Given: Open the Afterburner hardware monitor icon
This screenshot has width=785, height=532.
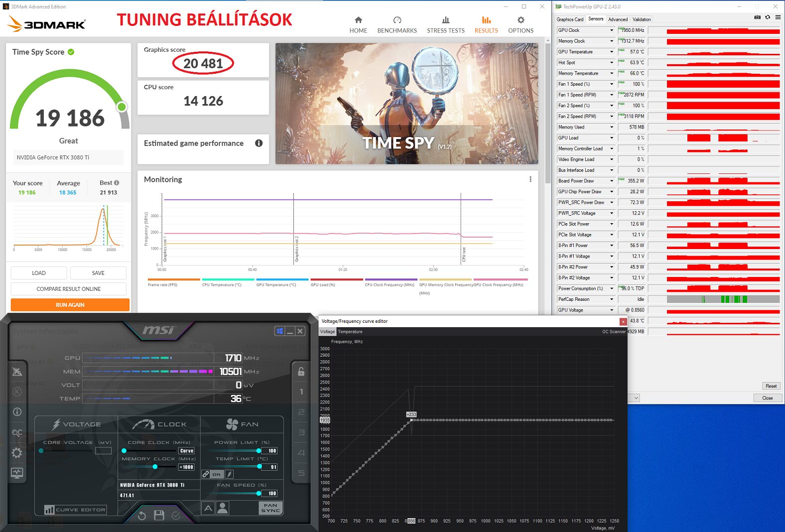Looking at the screenshot, I should [x=17, y=473].
